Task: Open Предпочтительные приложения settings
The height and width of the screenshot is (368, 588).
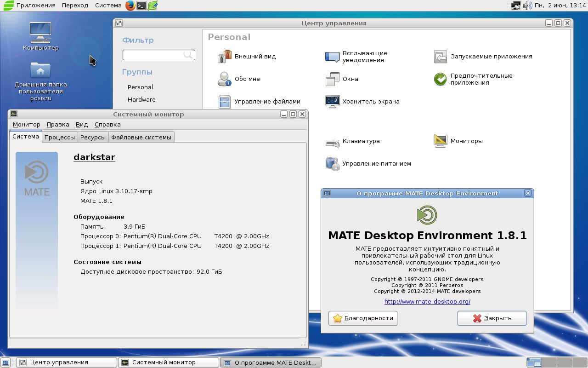Action: [473, 79]
